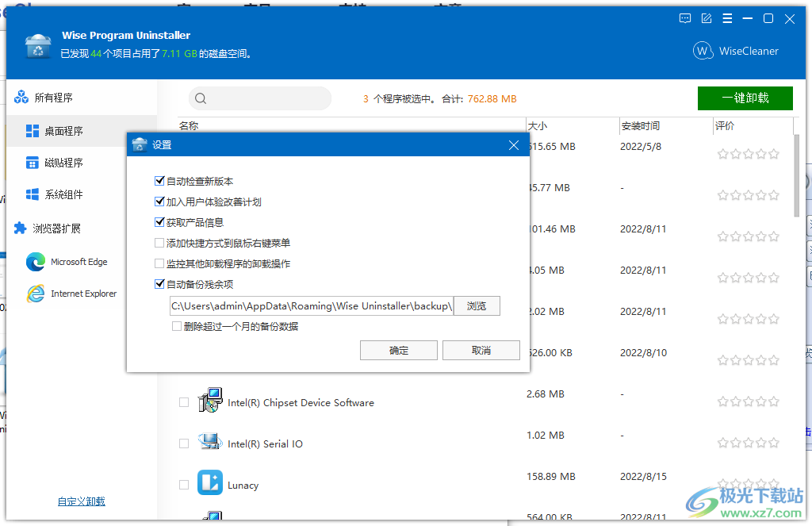
Task: Open the hamburger menu in the title bar
Action: pyautogui.click(x=727, y=18)
